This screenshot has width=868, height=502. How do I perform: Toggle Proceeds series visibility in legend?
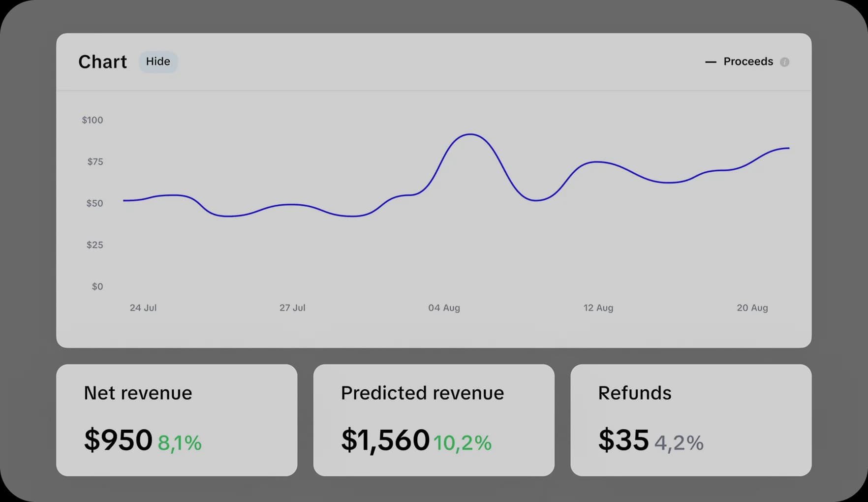click(748, 62)
